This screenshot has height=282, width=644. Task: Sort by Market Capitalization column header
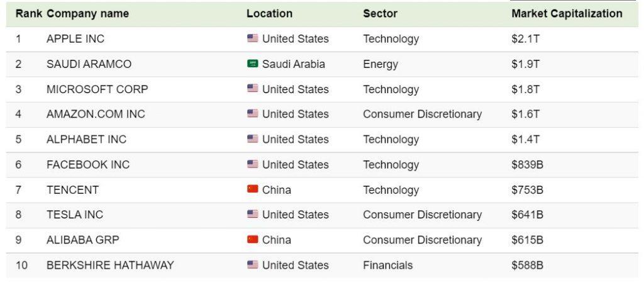pos(567,14)
